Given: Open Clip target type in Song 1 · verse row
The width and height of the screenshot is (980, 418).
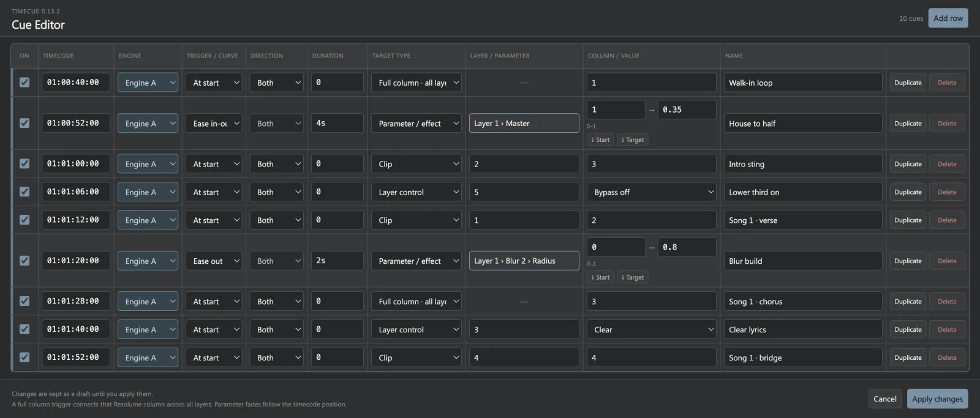Looking at the screenshot, I should [416, 220].
